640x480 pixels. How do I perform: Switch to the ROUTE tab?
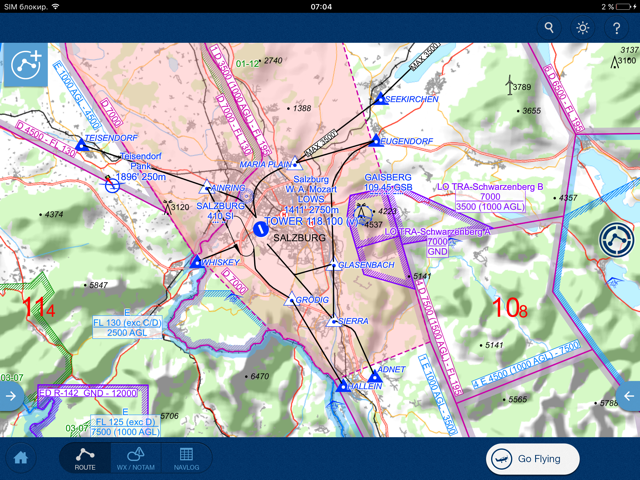click(x=85, y=458)
